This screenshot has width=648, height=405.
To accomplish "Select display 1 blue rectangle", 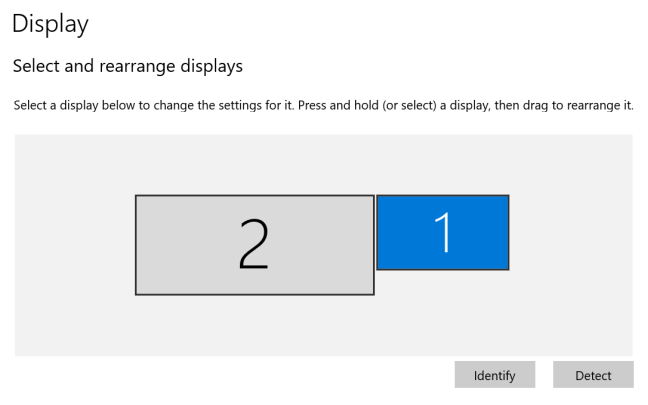I will coord(442,232).
